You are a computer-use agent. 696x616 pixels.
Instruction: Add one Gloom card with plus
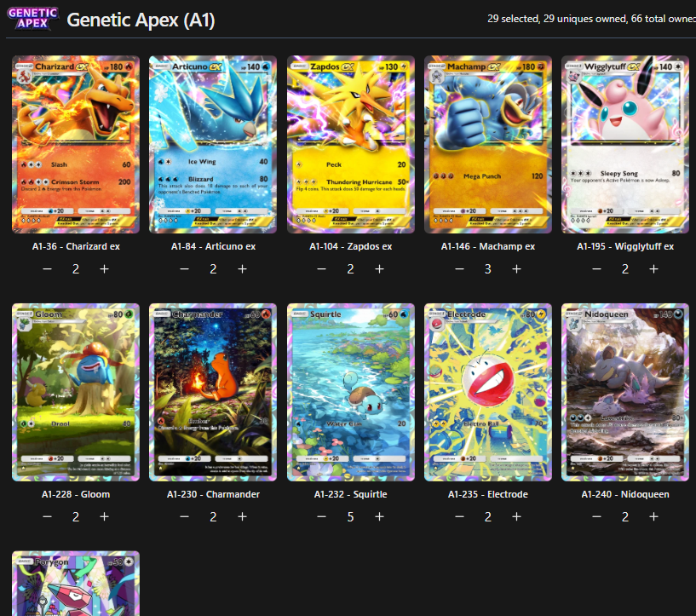tap(104, 516)
